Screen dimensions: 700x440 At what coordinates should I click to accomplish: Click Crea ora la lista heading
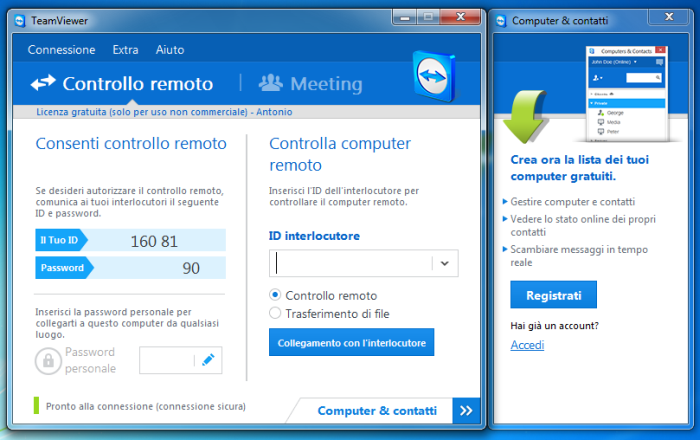[x=579, y=168]
